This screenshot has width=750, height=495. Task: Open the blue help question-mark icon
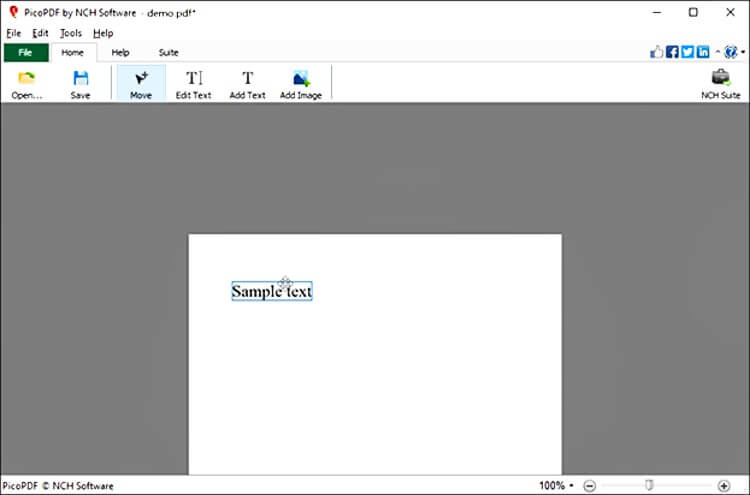(x=730, y=52)
